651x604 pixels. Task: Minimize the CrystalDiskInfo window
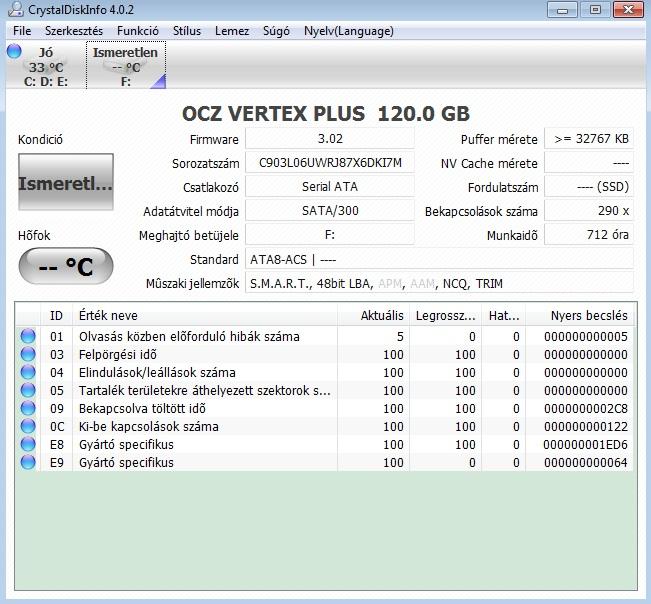coord(562,9)
